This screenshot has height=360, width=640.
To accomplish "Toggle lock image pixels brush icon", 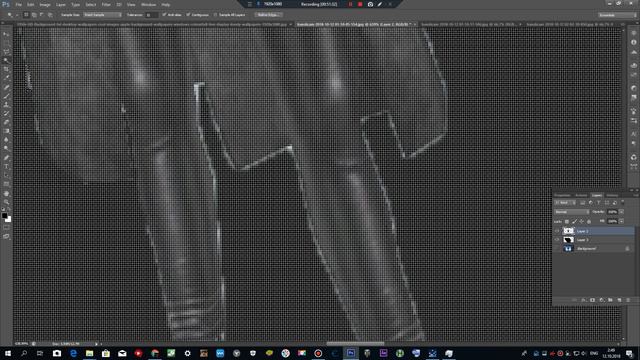I will [574, 222].
